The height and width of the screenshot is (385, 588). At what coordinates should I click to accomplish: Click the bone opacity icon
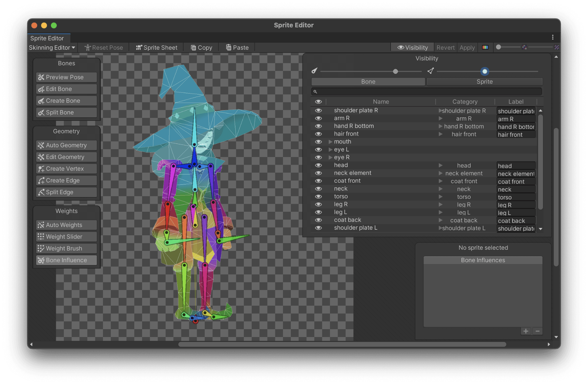[314, 71]
